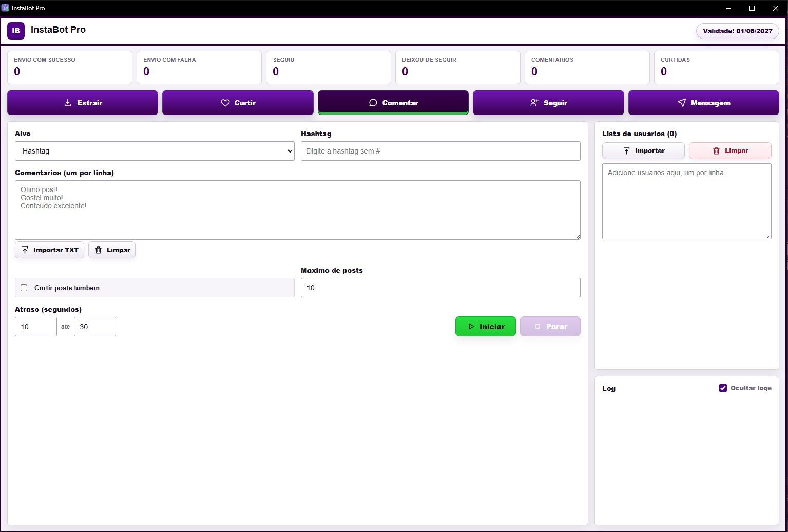
Task: Click the IB logo icon in header
Action: [x=16, y=31]
